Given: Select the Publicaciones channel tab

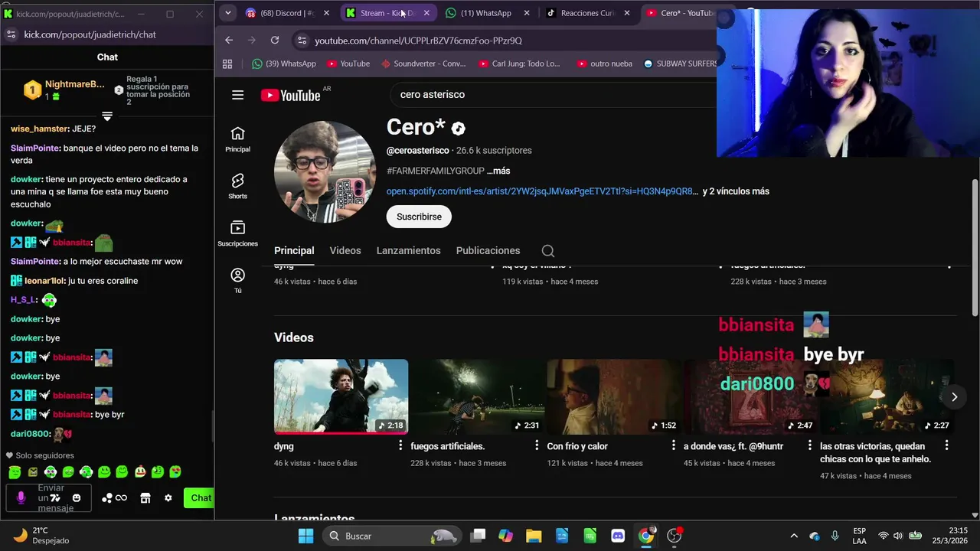Looking at the screenshot, I should [488, 250].
